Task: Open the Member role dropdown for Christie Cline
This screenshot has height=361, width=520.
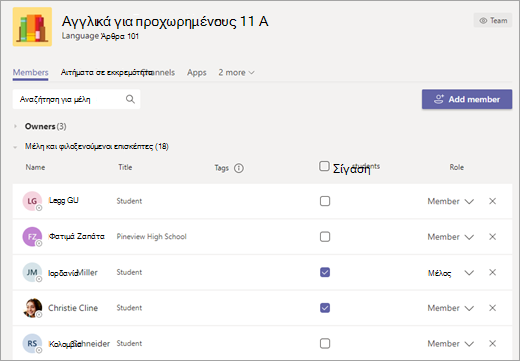Action: coord(451,308)
